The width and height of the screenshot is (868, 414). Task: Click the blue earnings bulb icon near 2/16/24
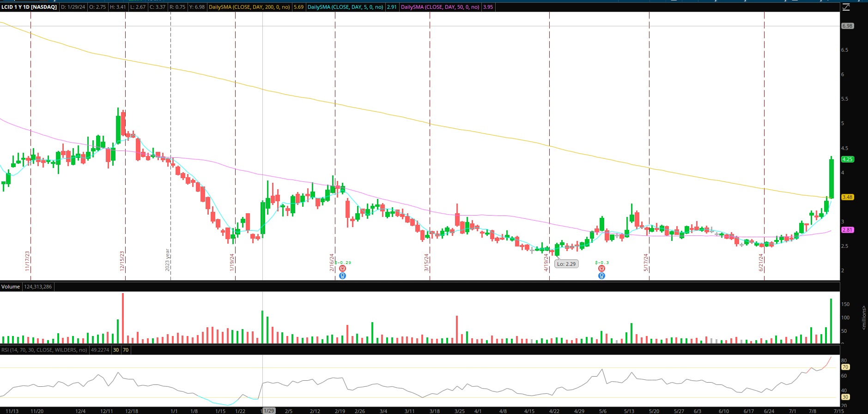(342, 276)
